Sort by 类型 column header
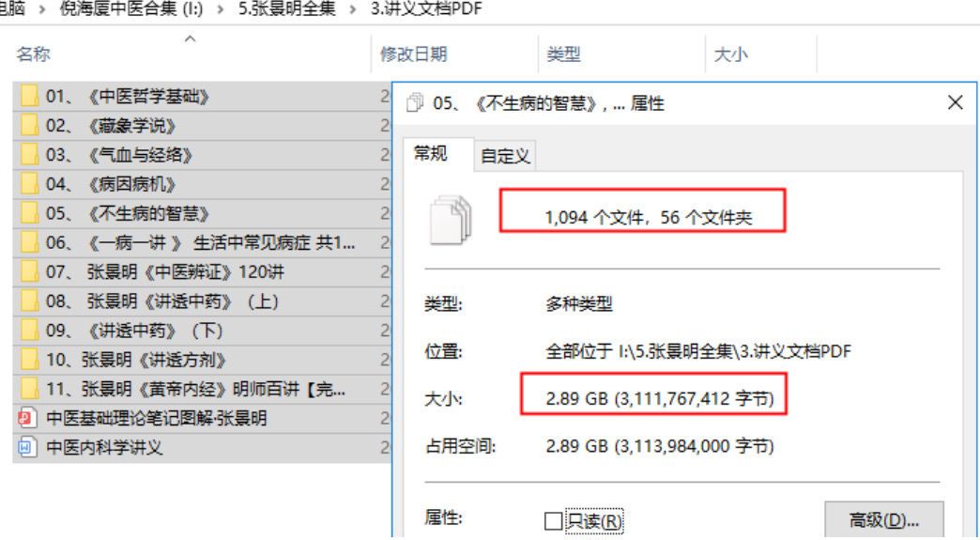Screen dimensions: 980x540 [563, 55]
